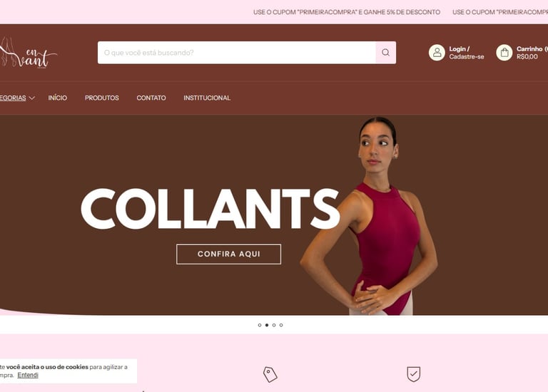548x392 pixels.
Task: Click the magnifying glass search icon
Action: [x=385, y=52]
